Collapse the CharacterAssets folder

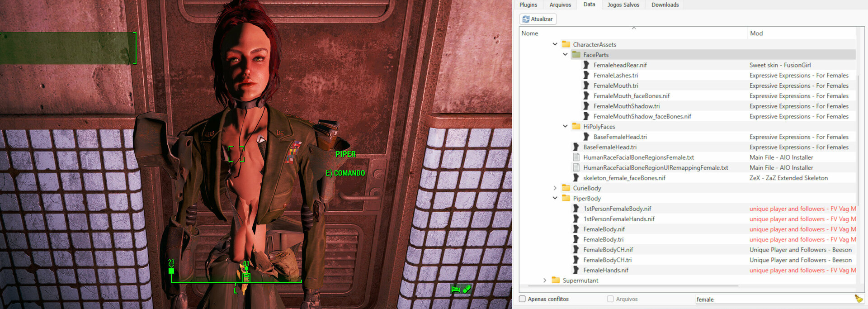(555, 44)
